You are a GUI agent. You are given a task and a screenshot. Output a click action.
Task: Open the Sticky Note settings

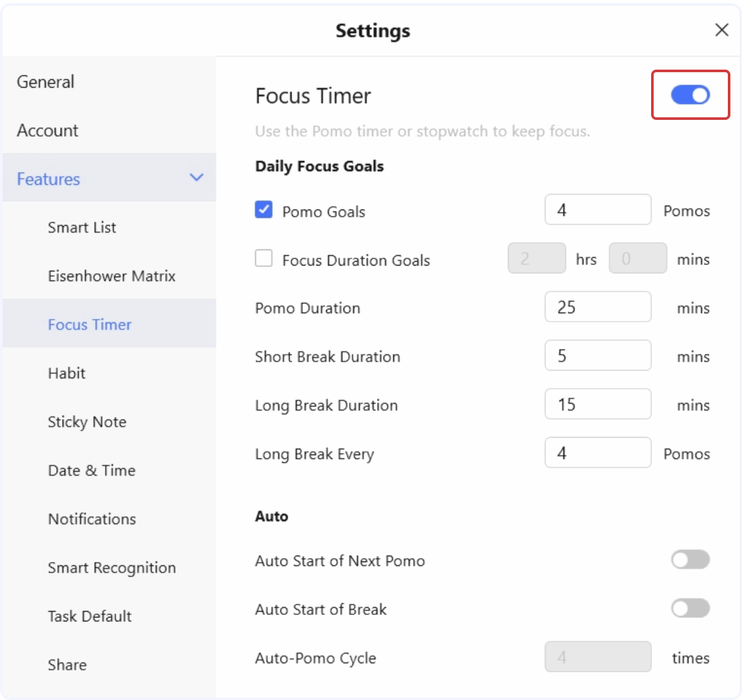[x=87, y=422]
